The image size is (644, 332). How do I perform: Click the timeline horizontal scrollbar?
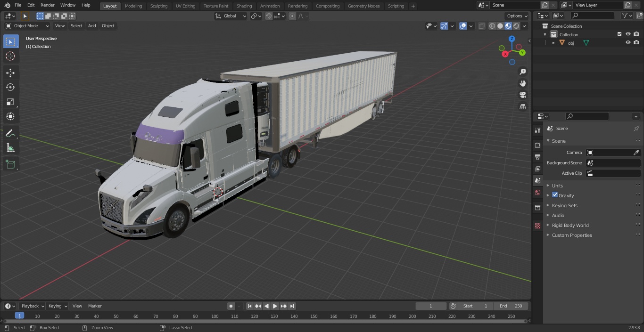[265, 321]
